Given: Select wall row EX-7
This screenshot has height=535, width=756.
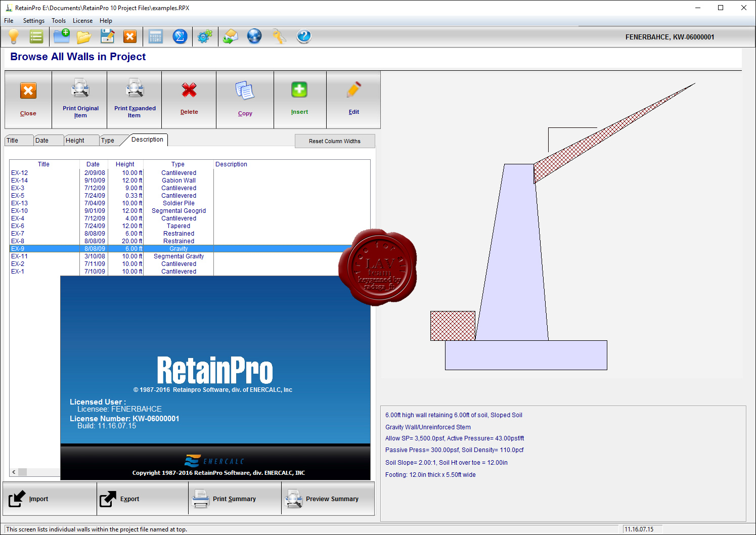Looking at the screenshot, I should 190,234.
